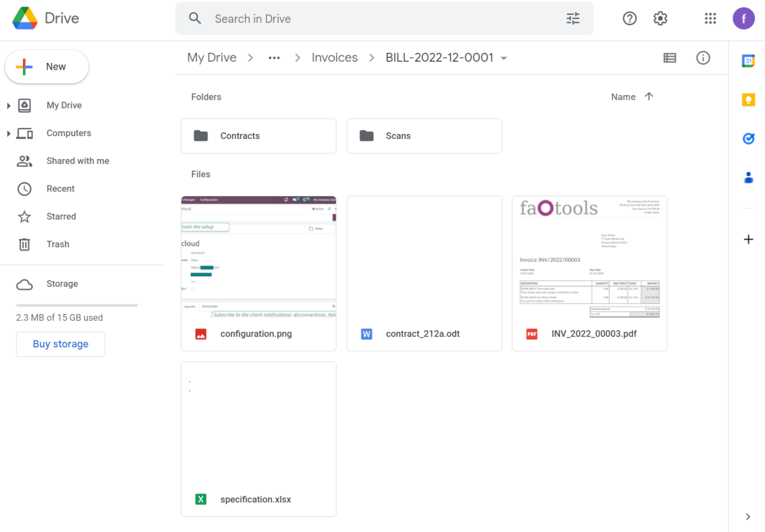
Task: Click the Search in Drive field
Action: coord(385,18)
